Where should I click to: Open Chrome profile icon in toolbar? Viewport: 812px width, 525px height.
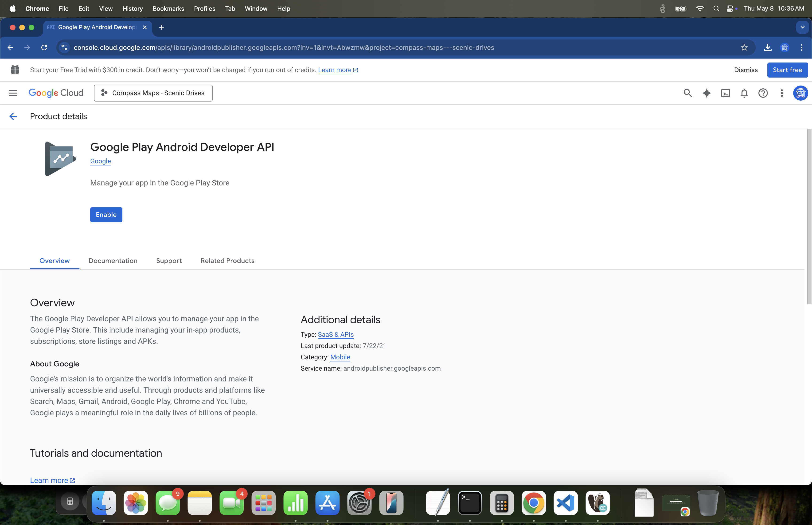(785, 47)
